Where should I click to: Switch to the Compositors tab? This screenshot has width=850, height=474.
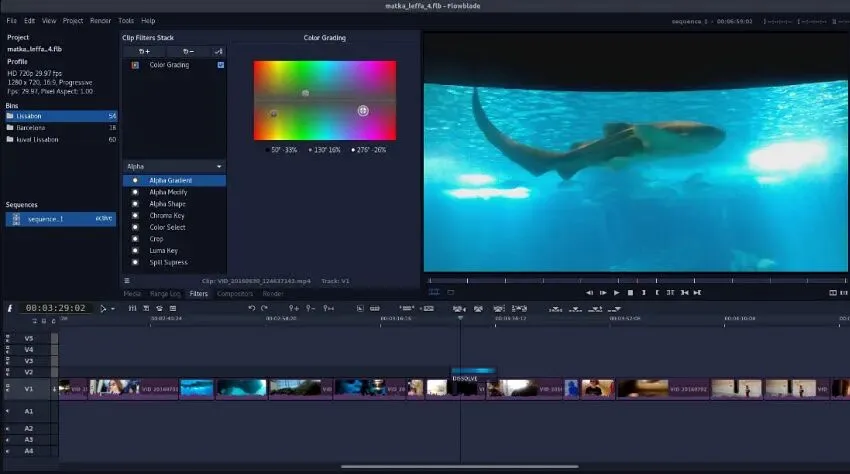coord(235,293)
